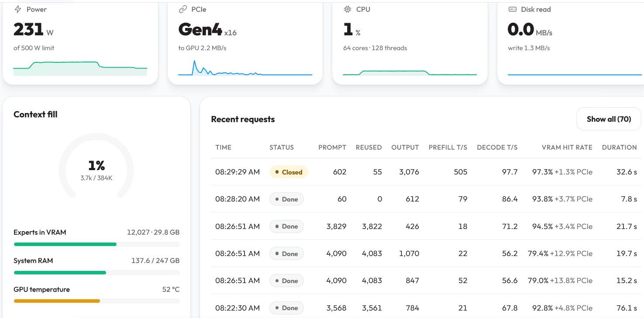Click the 97.3% VRAM hit rate value
The width and height of the screenshot is (644, 318).
click(542, 172)
